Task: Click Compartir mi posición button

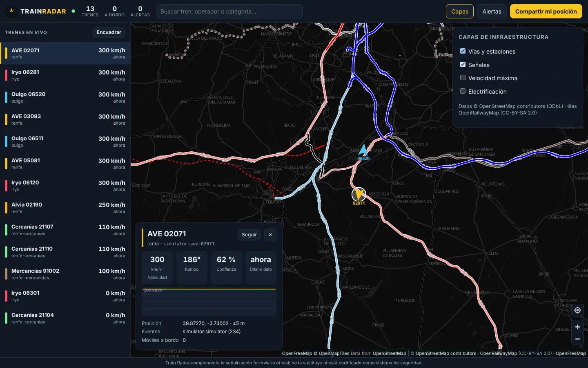Action: click(546, 11)
